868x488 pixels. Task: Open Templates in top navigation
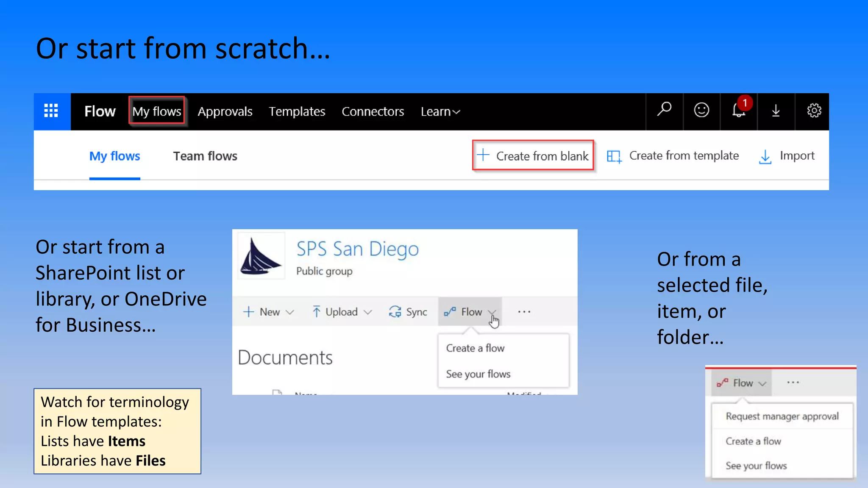297,111
